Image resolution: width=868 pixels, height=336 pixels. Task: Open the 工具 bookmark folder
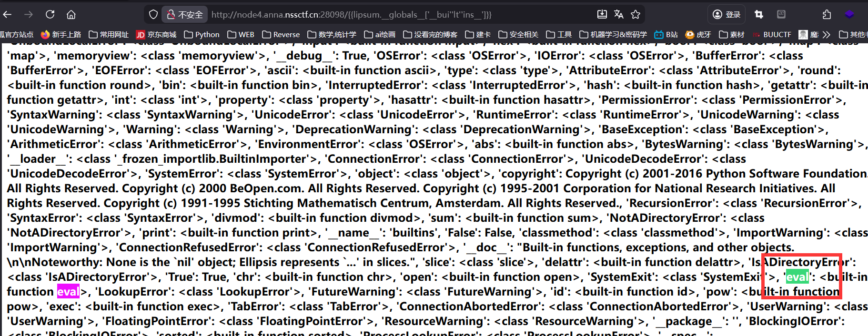pyautogui.click(x=559, y=35)
